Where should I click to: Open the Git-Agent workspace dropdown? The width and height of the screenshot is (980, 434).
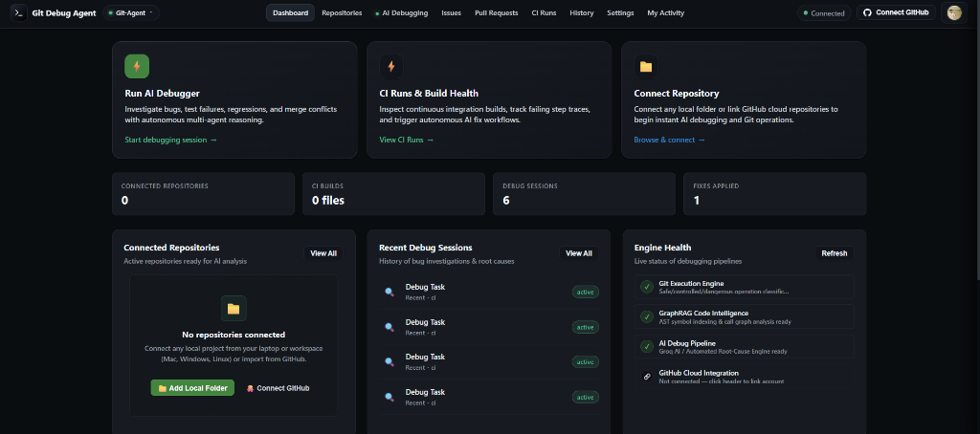point(130,12)
